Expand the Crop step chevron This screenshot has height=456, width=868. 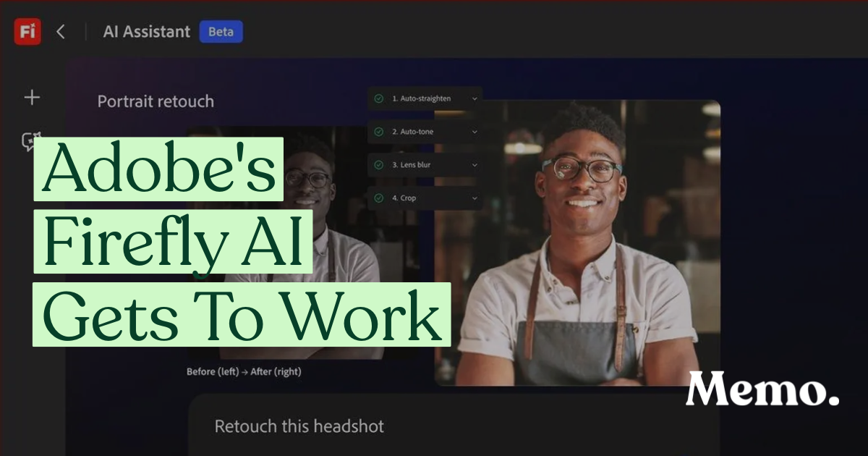click(475, 198)
